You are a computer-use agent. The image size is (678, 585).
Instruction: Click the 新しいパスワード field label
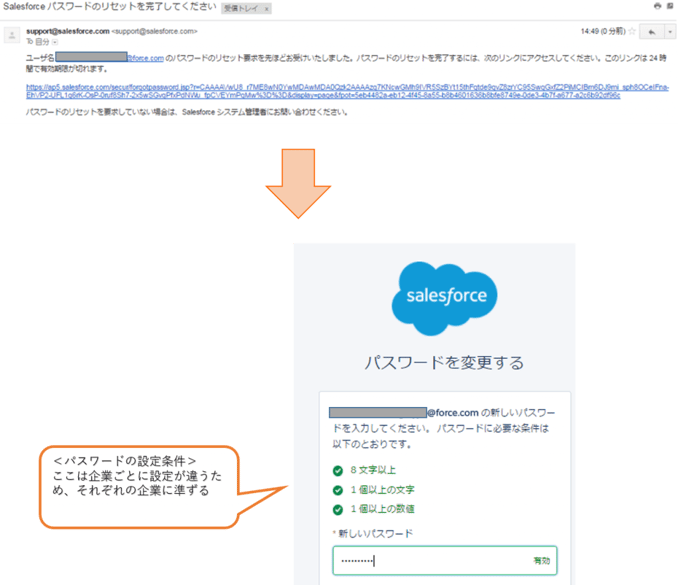(x=375, y=534)
